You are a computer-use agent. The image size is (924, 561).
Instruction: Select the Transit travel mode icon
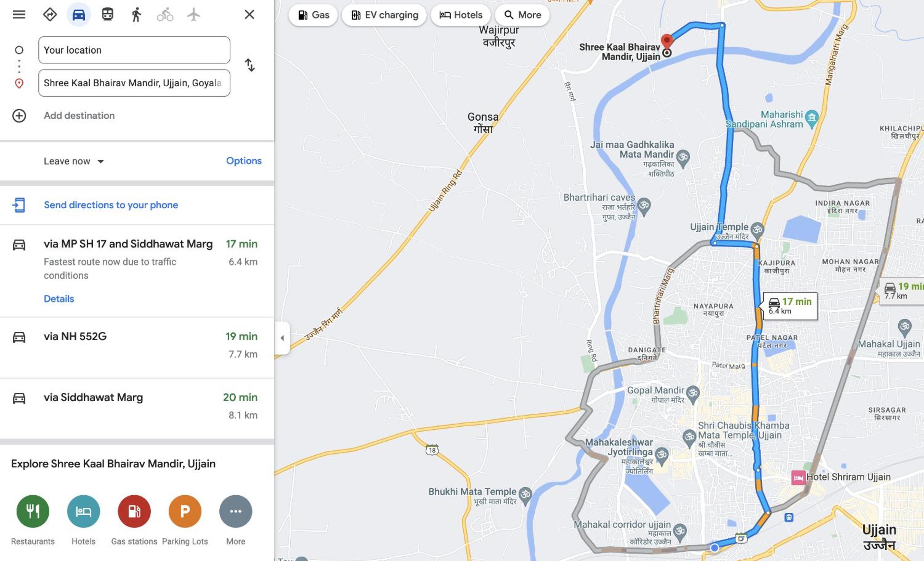tap(108, 15)
